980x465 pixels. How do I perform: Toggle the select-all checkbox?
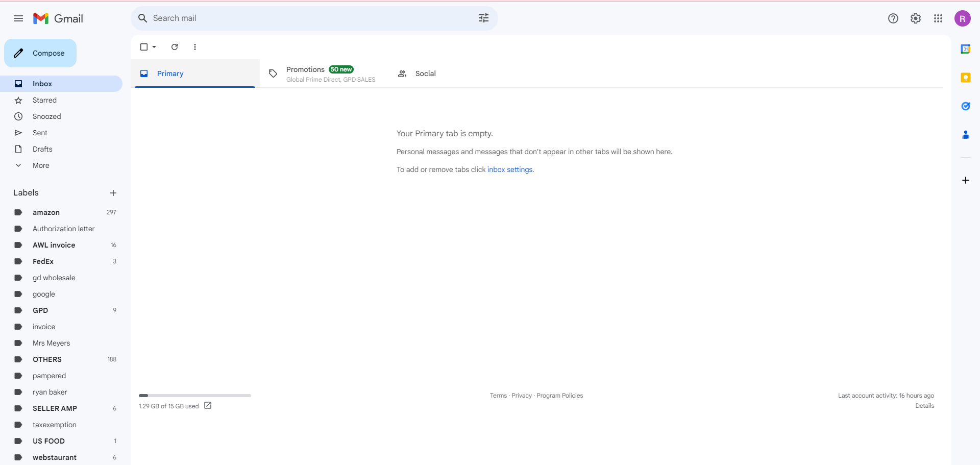tap(144, 47)
